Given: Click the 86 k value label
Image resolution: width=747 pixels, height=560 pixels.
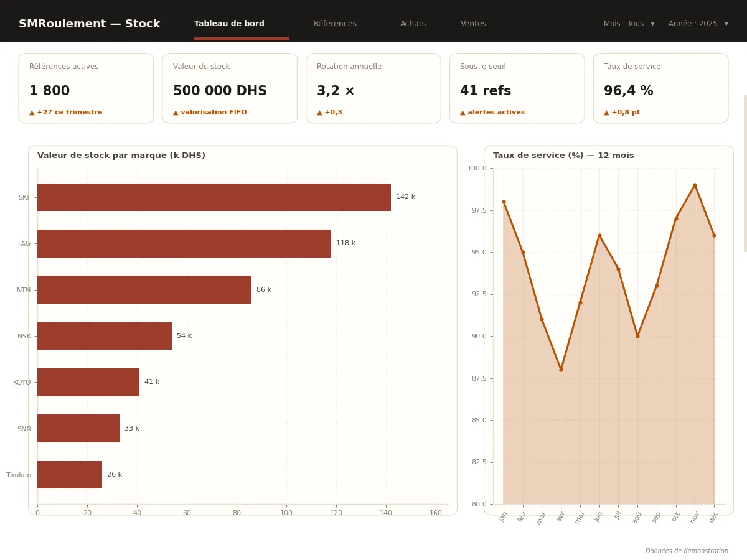Looking at the screenshot, I should pos(264,290).
